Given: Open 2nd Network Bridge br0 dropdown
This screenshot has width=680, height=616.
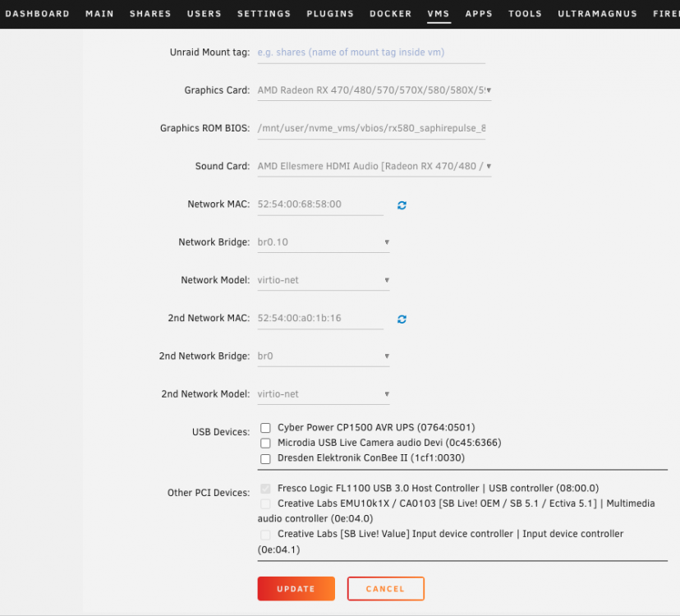Looking at the screenshot, I should coord(324,356).
